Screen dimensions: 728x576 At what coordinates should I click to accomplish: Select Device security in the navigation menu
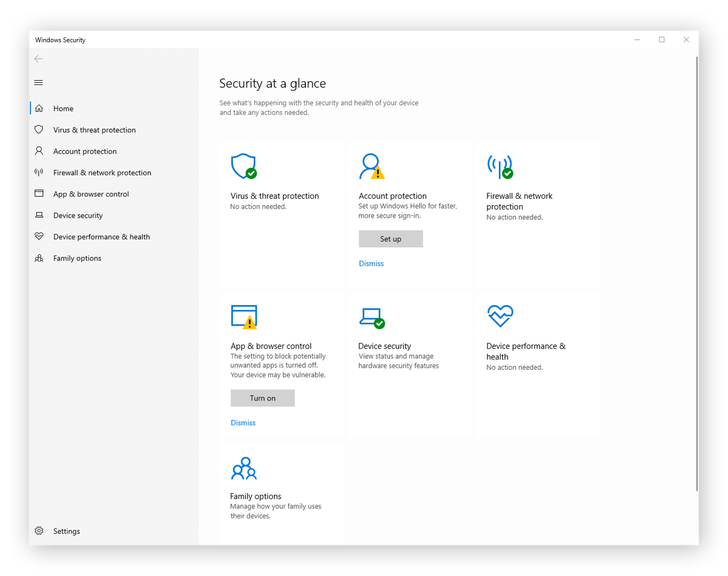[x=78, y=215]
